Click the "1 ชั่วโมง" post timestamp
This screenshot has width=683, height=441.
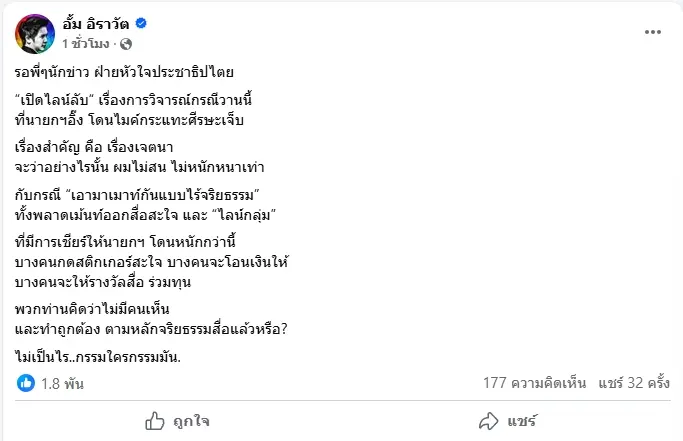pyautogui.click(x=89, y=44)
